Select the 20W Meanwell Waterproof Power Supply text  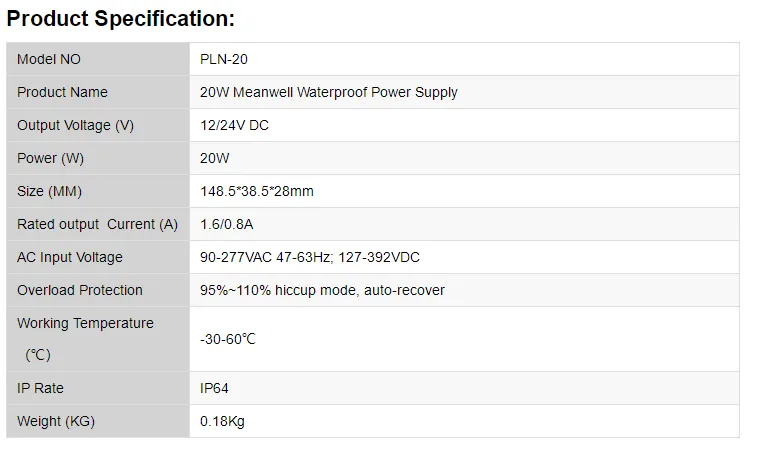[329, 92]
